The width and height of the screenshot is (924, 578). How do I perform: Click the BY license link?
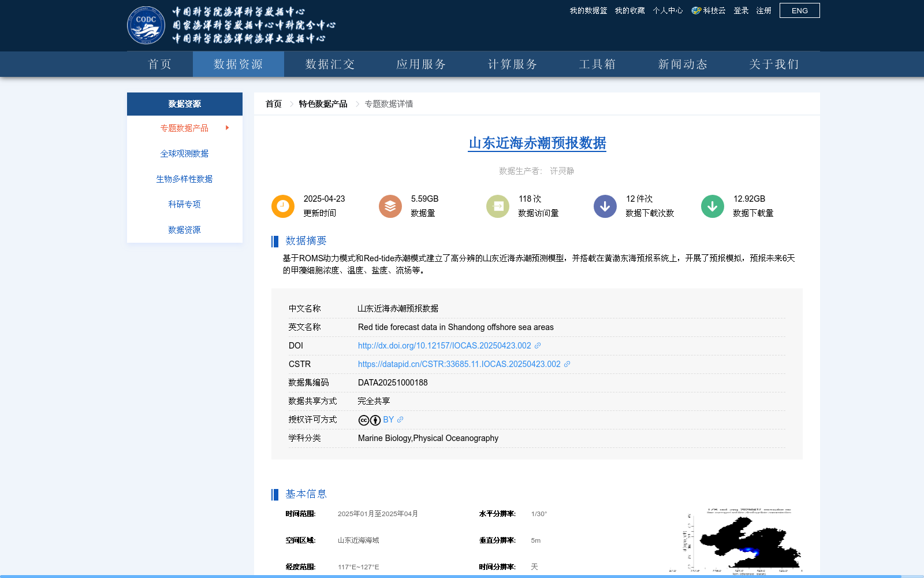389,420
